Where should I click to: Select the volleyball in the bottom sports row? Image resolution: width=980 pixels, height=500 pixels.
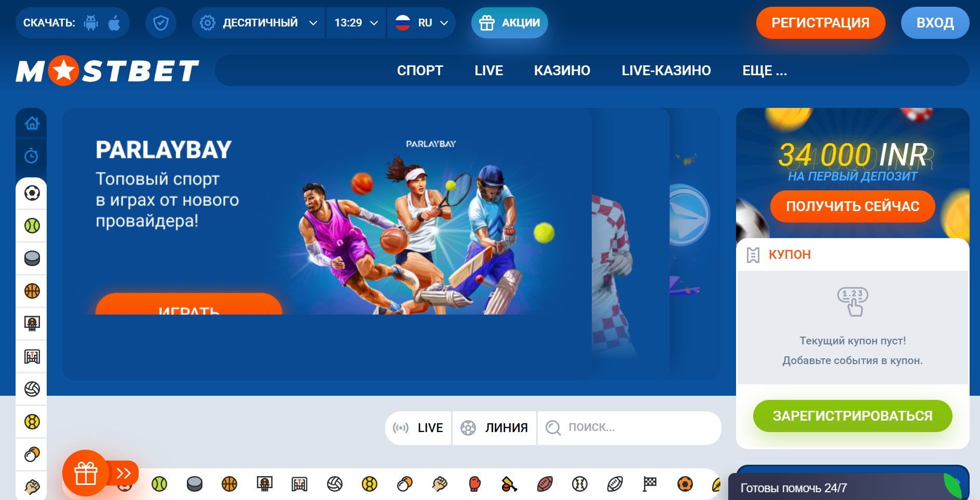(335, 484)
